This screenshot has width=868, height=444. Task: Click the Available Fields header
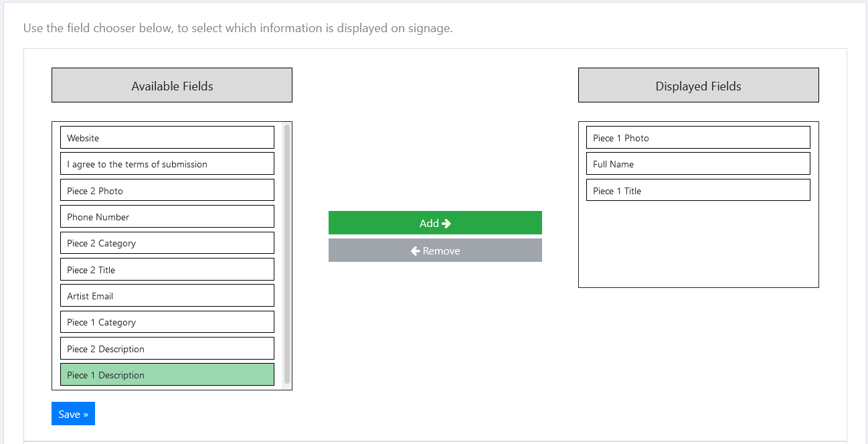tap(172, 85)
